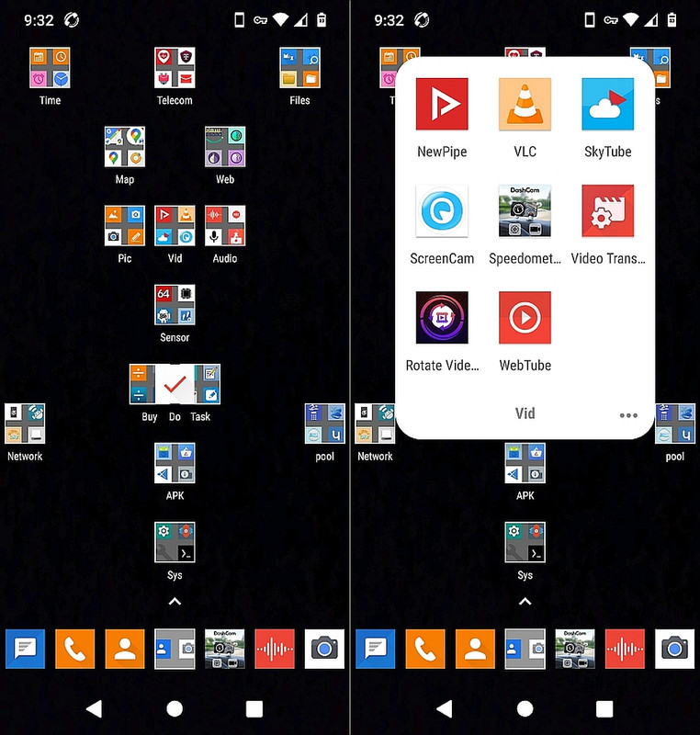This screenshot has height=735, width=700.
Task: Open the Network folder on right screen
Action: click(x=375, y=424)
